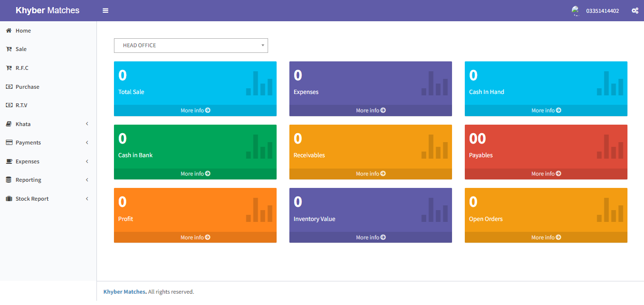Open the settings gears icon
The width and height of the screenshot is (644, 305).
click(635, 10)
